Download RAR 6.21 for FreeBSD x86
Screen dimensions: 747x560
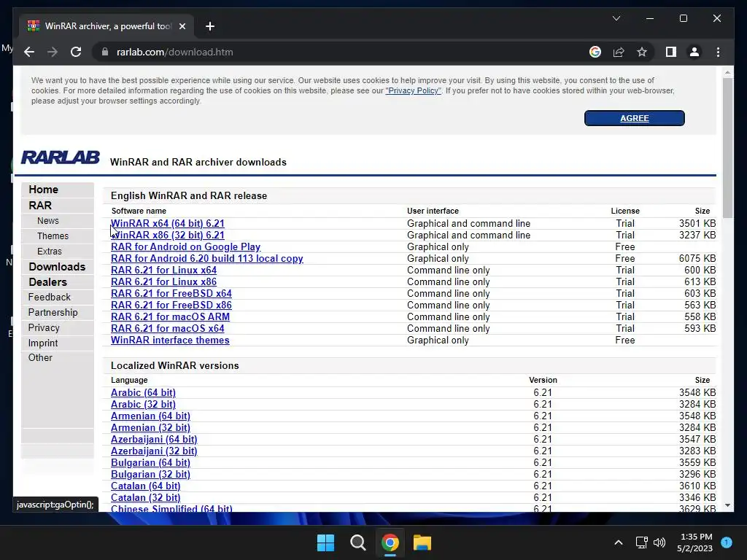pyautogui.click(x=171, y=306)
